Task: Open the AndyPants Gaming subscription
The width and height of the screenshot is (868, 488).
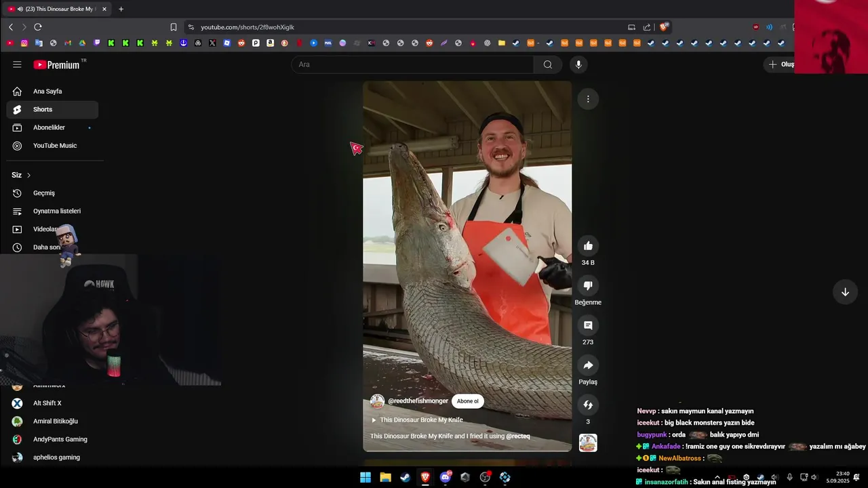Action: coord(52,439)
